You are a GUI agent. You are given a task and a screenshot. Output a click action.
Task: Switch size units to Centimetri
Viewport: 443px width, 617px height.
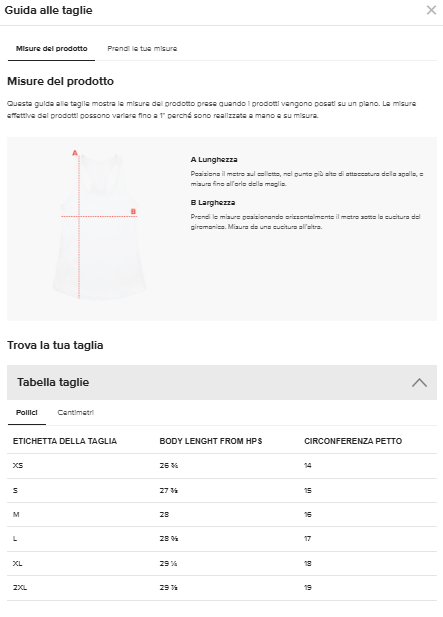pyautogui.click(x=76, y=413)
